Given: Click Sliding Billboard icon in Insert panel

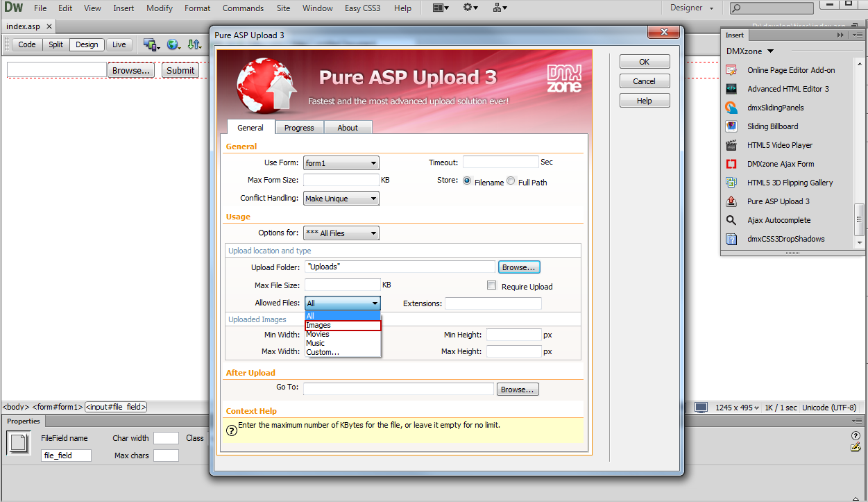Looking at the screenshot, I should coord(731,126).
